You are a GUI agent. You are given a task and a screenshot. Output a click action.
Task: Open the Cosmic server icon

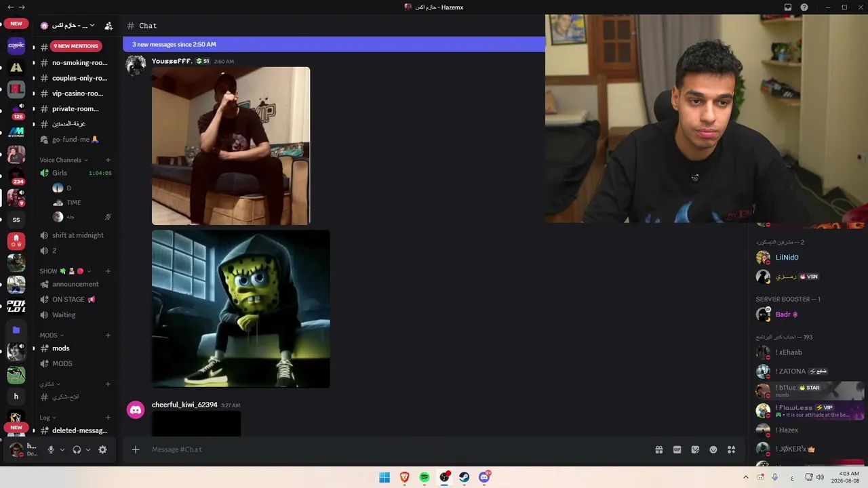pos(16,45)
